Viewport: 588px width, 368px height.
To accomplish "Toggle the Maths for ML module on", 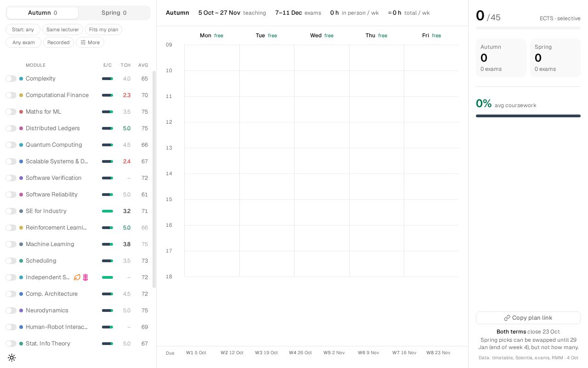I will click(11, 112).
